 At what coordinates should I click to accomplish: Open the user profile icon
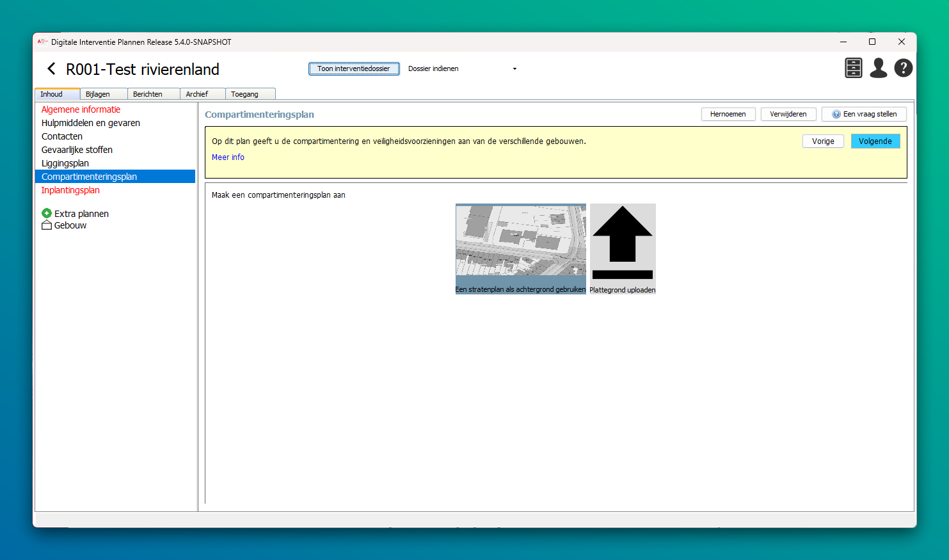pyautogui.click(x=879, y=68)
